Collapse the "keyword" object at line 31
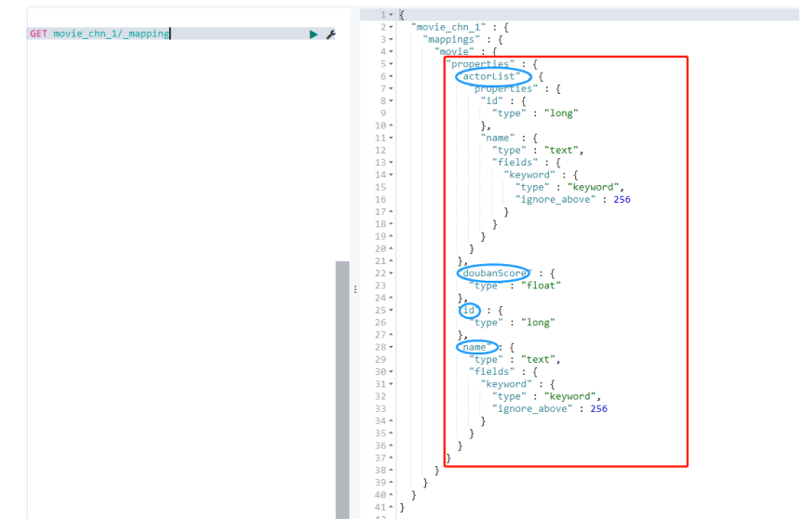 click(x=391, y=384)
